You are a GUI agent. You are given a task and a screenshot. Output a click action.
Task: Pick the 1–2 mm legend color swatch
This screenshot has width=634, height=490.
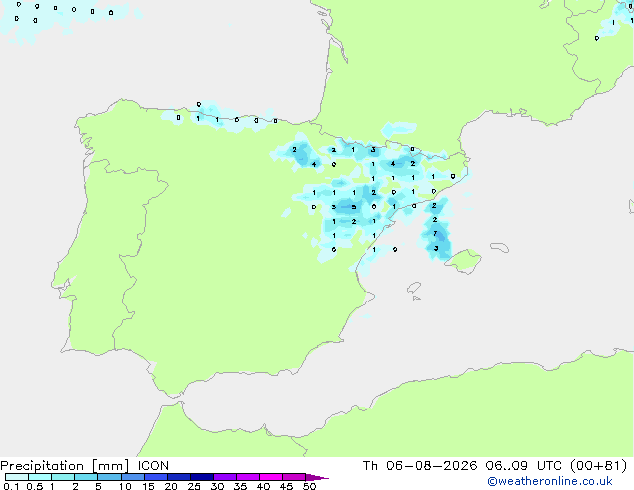(63, 477)
